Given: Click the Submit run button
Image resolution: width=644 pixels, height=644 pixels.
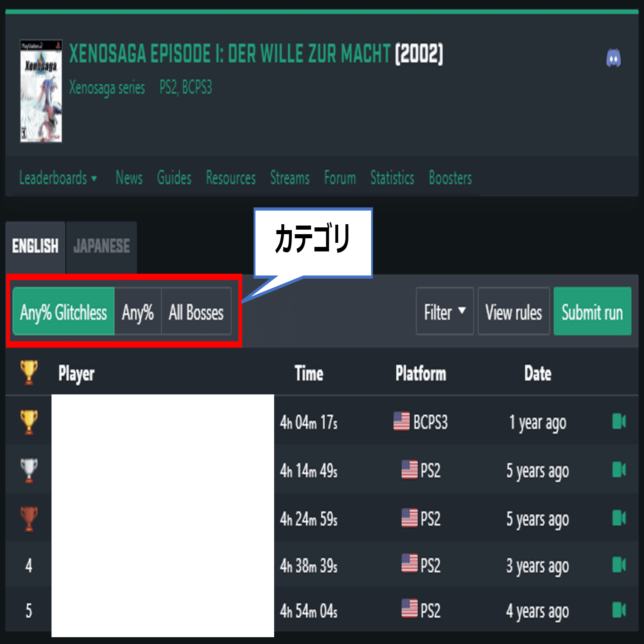Looking at the screenshot, I should click(592, 311).
